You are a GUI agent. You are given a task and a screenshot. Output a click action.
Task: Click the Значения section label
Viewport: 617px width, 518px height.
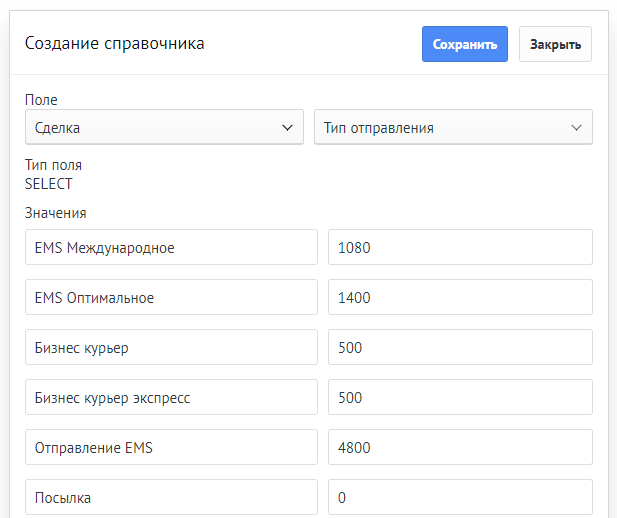tap(56, 212)
